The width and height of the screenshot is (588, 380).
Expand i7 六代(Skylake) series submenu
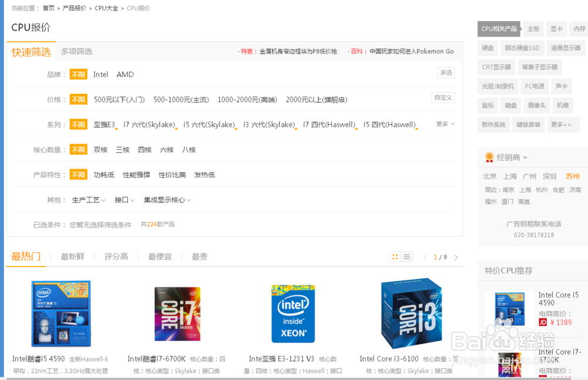[176, 129]
